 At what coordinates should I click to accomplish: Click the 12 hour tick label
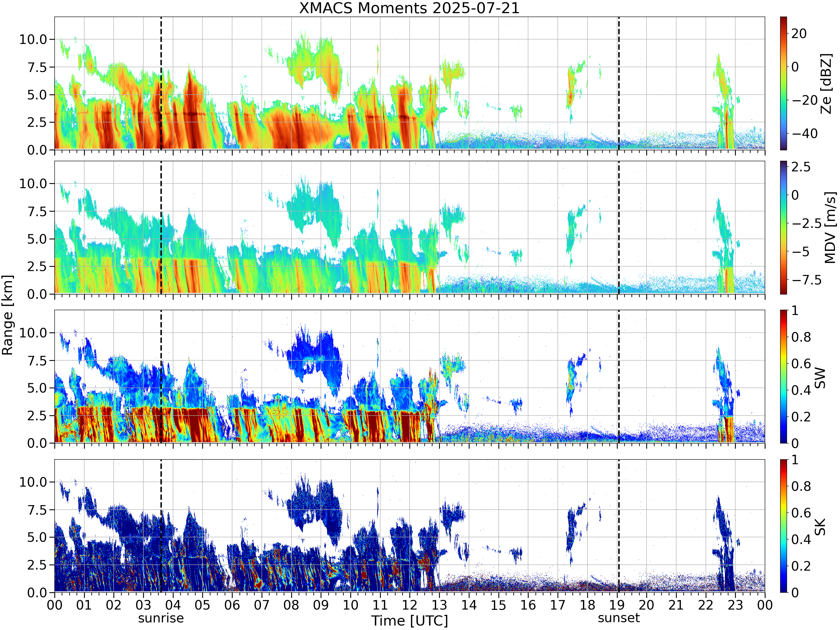click(410, 605)
